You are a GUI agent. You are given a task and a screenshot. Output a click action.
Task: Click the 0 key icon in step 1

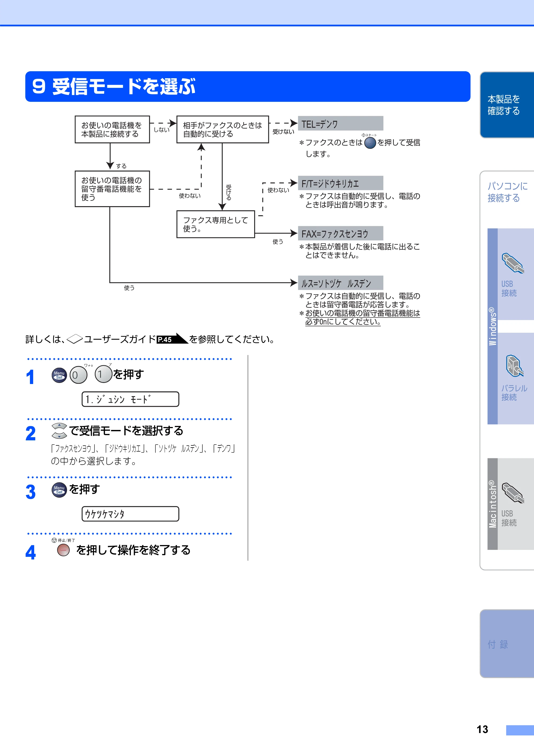click(78, 375)
